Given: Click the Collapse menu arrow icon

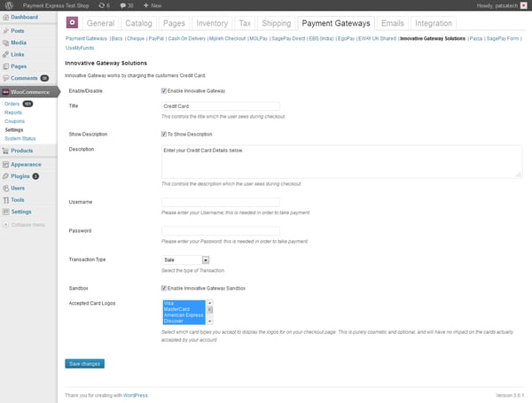Looking at the screenshot, I should point(6,225).
